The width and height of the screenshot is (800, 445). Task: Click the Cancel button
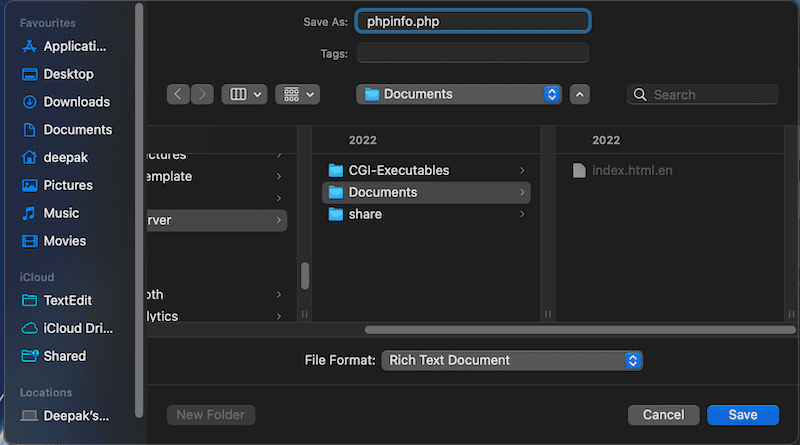coord(663,415)
